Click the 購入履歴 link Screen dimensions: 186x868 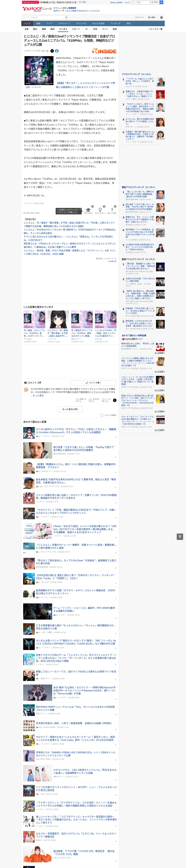152,18
